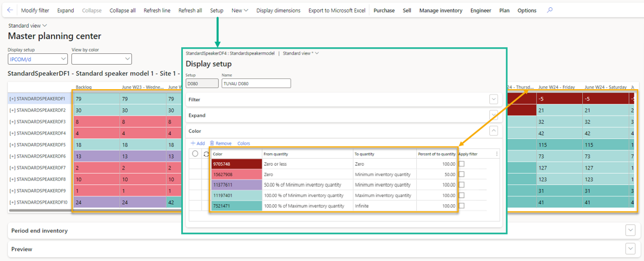Check Apply filter for color 7521471

point(462,206)
